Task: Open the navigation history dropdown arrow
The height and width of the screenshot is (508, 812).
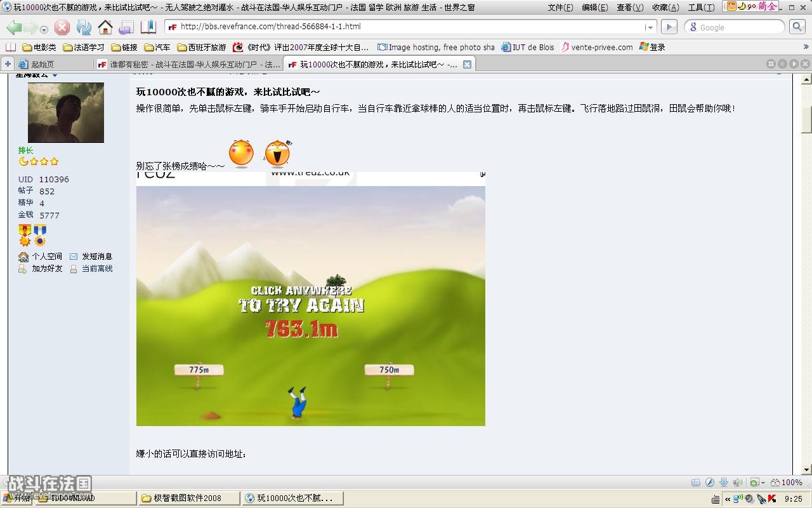Action: click(44, 29)
